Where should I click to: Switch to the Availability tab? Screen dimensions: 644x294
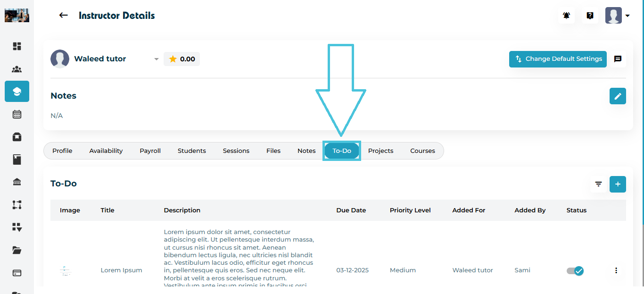[x=106, y=151]
